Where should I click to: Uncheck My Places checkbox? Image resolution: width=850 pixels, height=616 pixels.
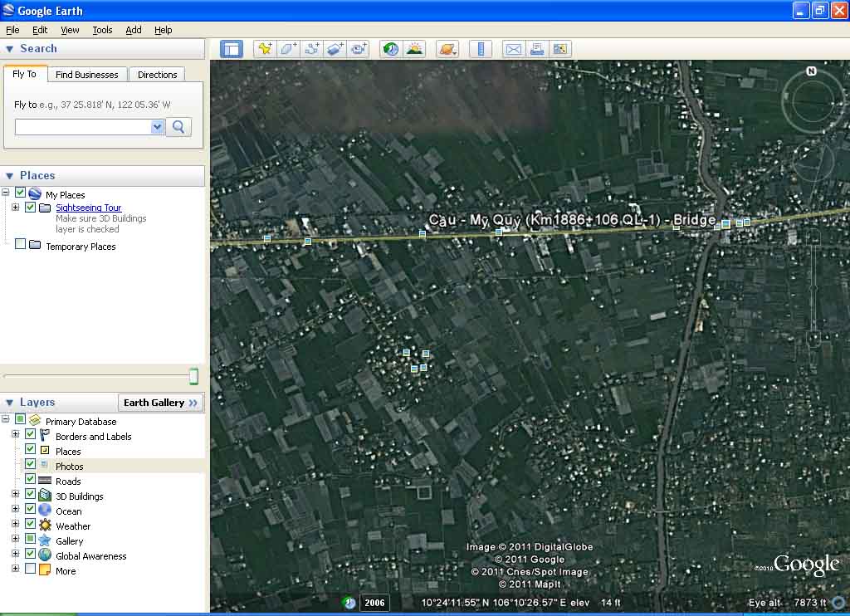coord(20,192)
